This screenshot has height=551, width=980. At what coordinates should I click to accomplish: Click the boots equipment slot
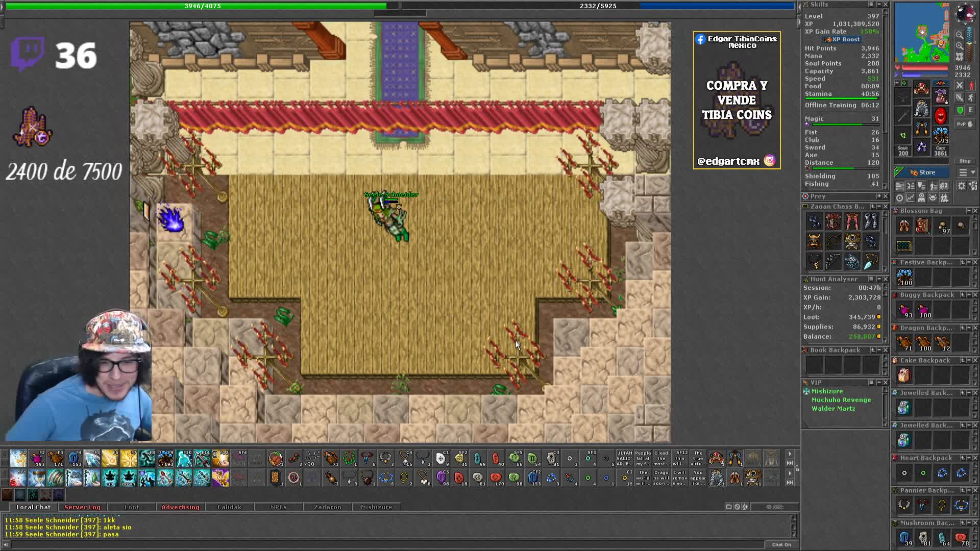(x=922, y=147)
